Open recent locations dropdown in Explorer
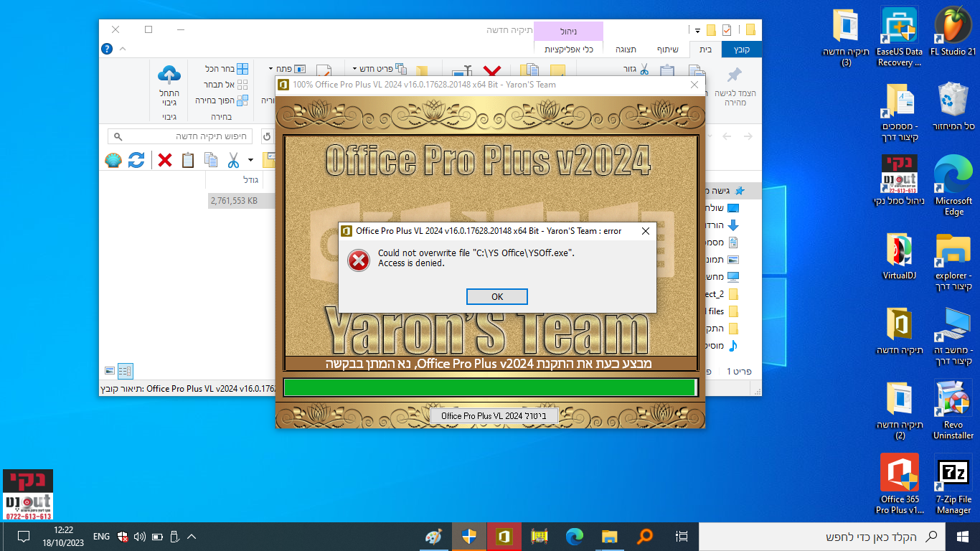This screenshot has height=551, width=980. pos(710,136)
